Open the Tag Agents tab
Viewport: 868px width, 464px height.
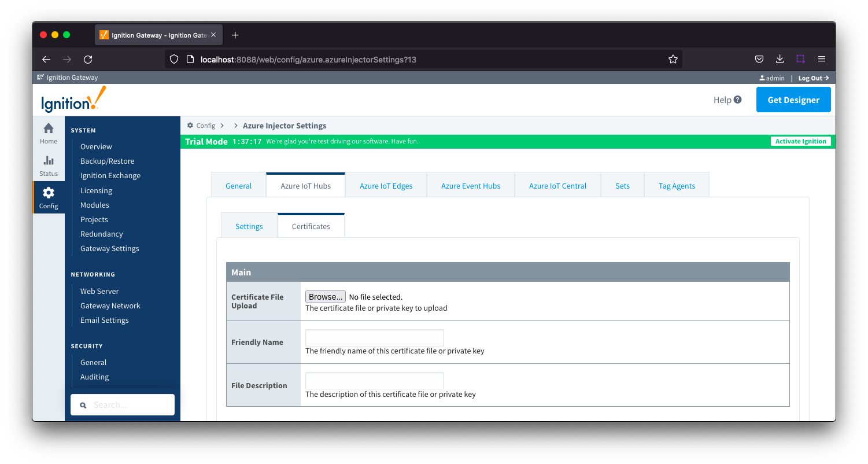677,186
